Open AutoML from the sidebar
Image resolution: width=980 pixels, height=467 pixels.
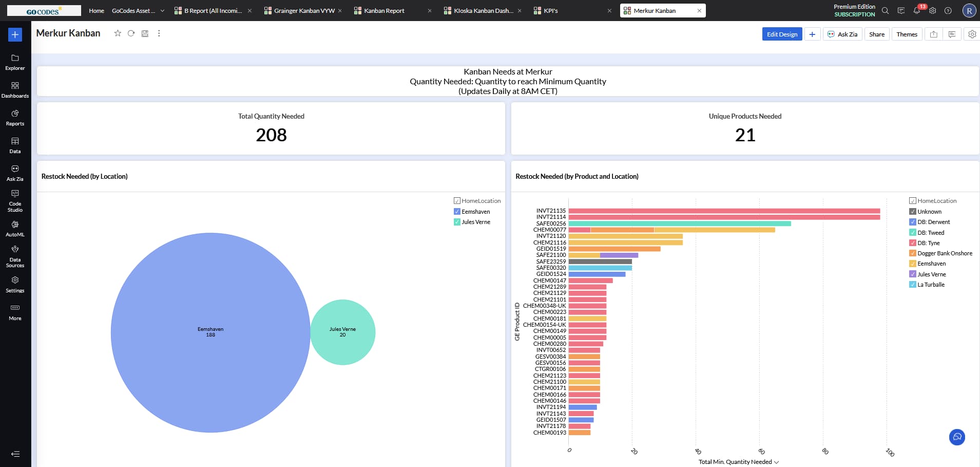pos(15,228)
